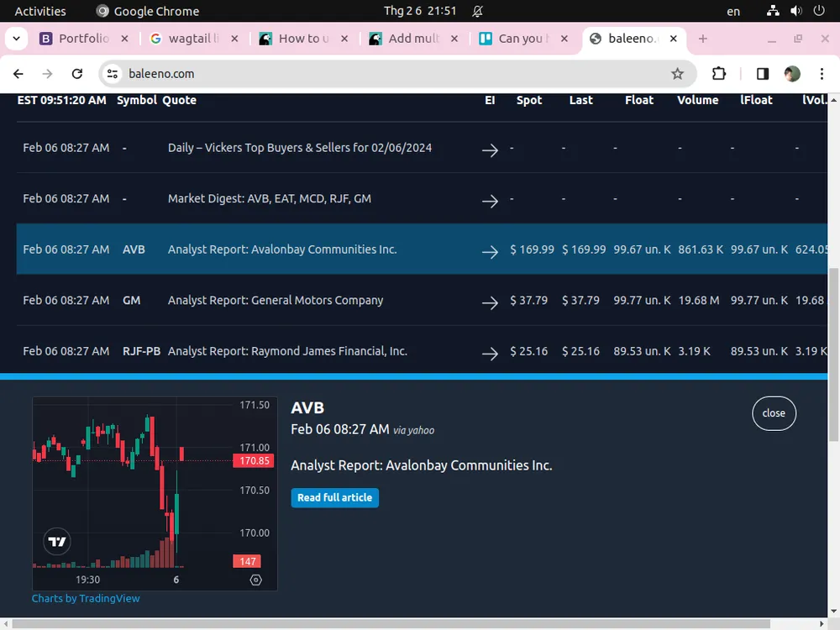
Task: Read full article for Avalonbay report
Action: point(335,497)
